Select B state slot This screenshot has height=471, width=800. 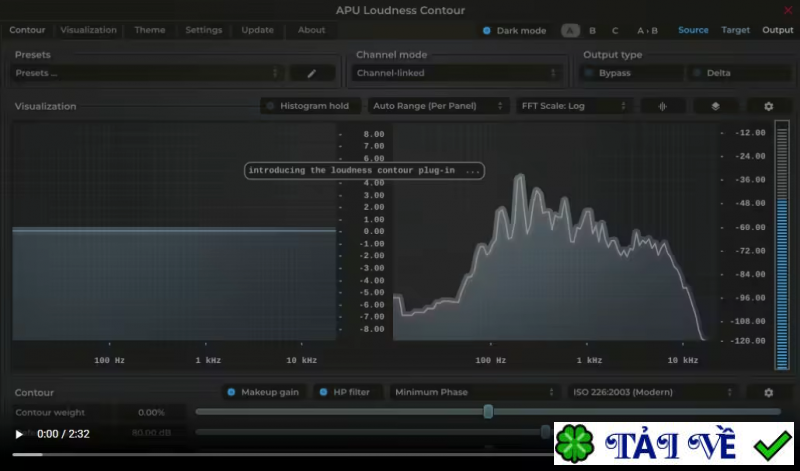click(592, 31)
